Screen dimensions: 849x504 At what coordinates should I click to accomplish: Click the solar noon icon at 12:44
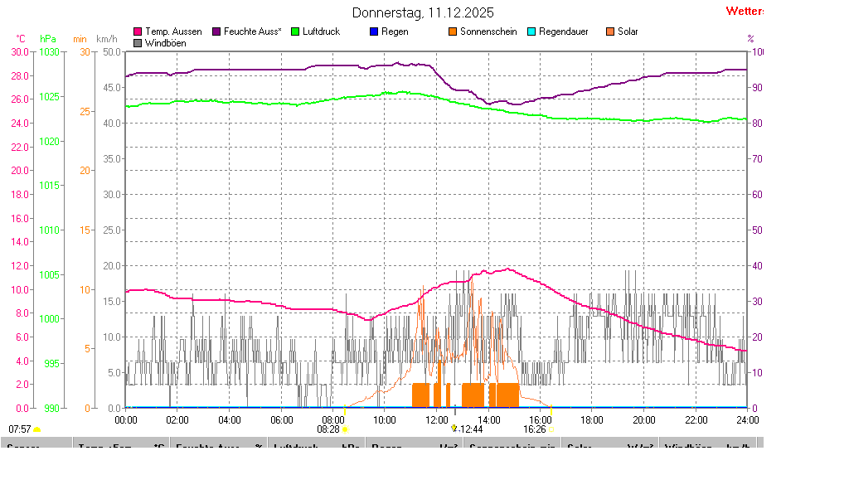click(454, 429)
